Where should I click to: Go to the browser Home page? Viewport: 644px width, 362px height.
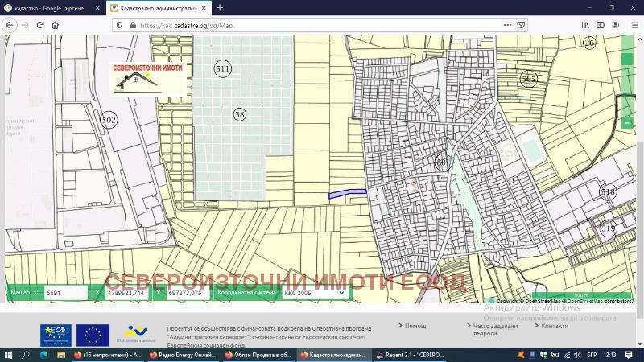coord(56,25)
